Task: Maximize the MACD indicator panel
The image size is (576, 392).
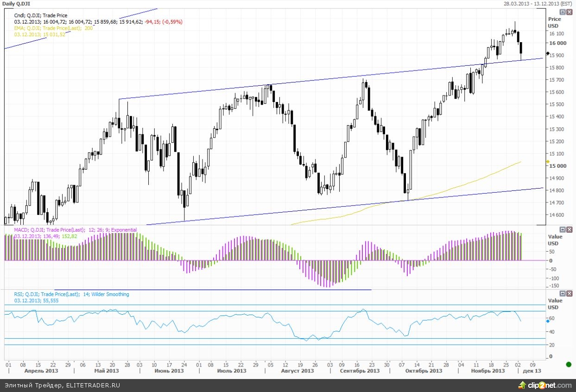Action: tap(563, 229)
